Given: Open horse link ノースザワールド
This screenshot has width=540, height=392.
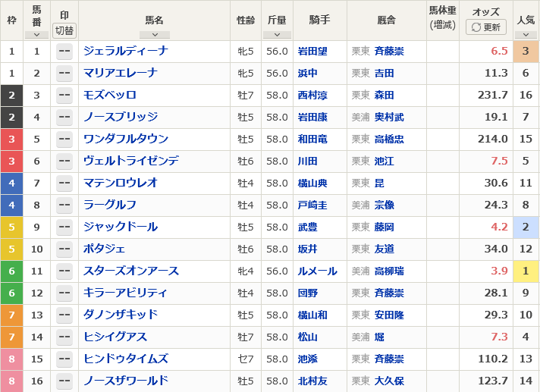Looking at the screenshot, I should 126,381.
